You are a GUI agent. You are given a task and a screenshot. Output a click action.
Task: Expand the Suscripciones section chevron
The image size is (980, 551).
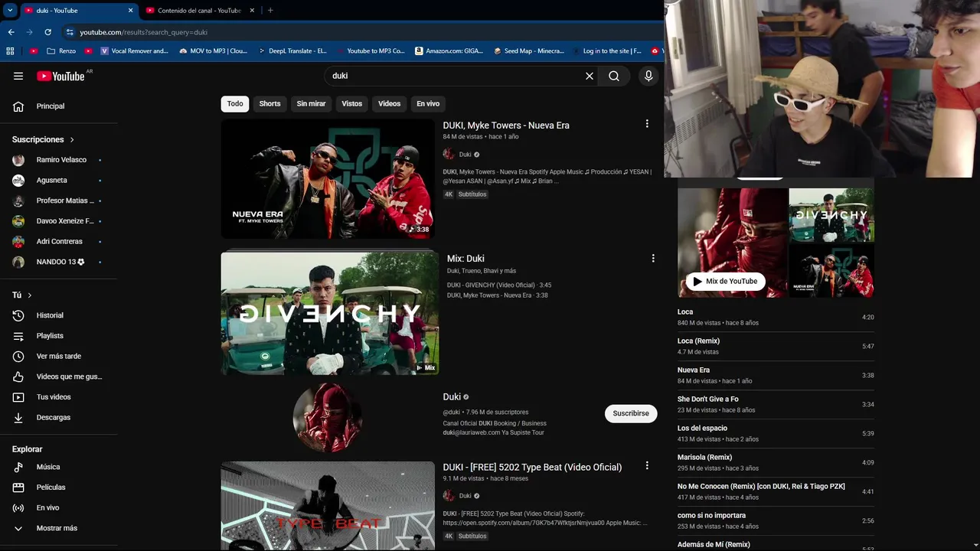coord(72,140)
